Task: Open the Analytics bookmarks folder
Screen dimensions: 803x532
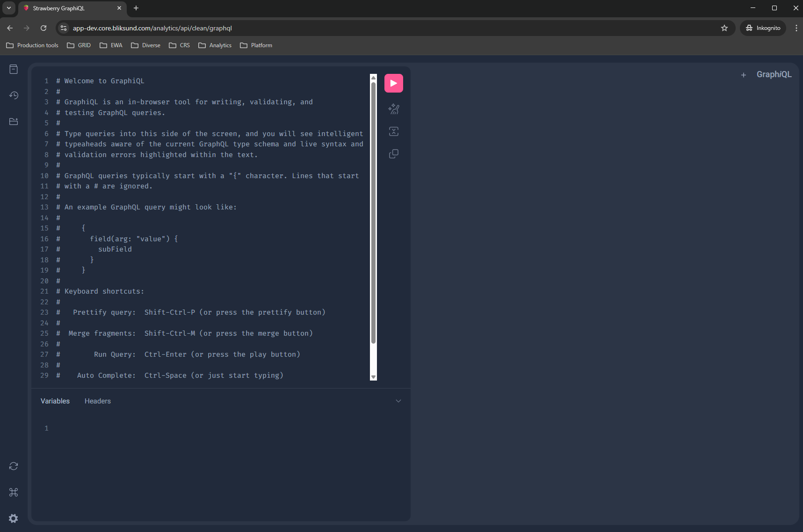Action: (215, 45)
